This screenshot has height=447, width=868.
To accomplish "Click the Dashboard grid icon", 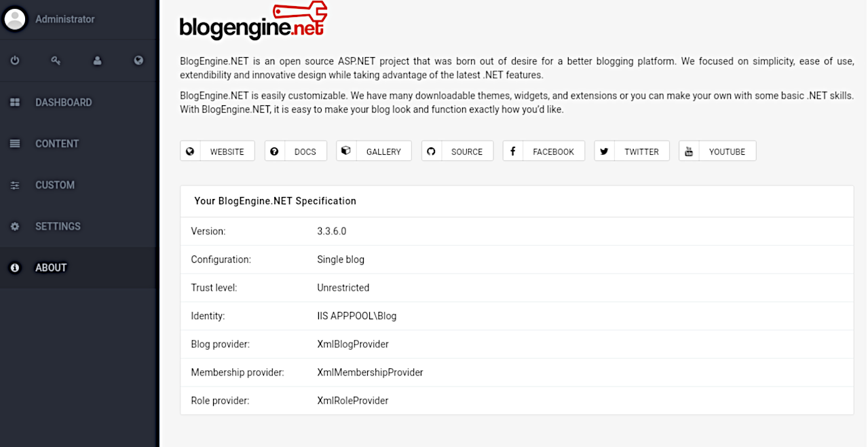I will pos(15,103).
